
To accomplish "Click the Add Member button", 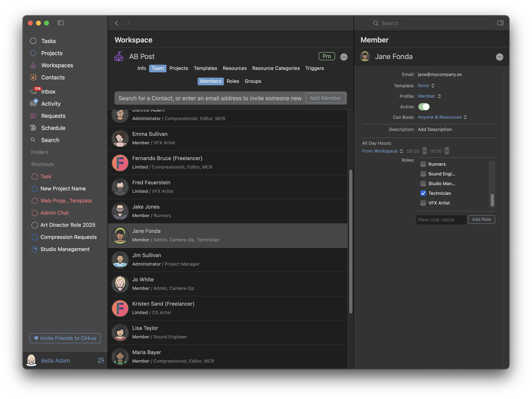I will click(x=325, y=98).
